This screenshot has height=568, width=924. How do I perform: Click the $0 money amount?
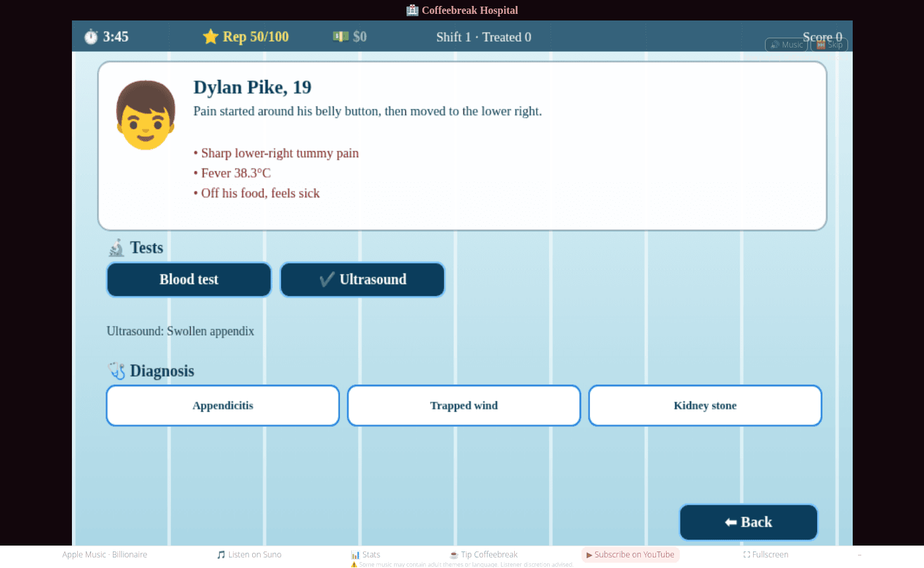[x=360, y=37]
